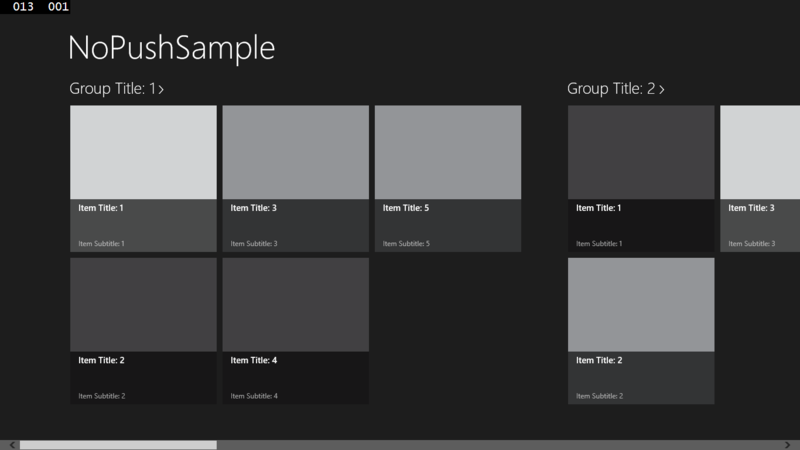Screen dimensions: 800x450
Task: Open Item Title: 5 tile image
Action: tap(448, 152)
